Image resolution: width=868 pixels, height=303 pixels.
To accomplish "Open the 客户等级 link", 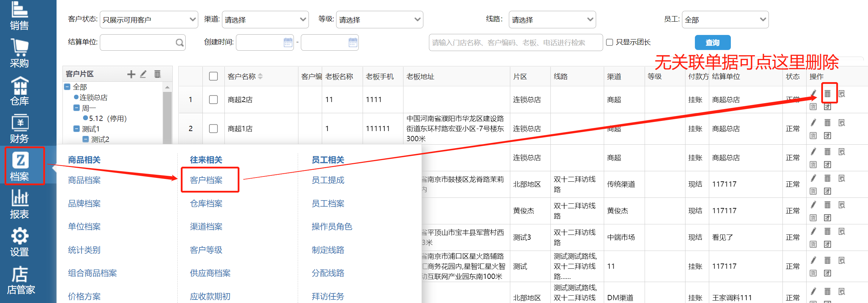I will (x=206, y=250).
